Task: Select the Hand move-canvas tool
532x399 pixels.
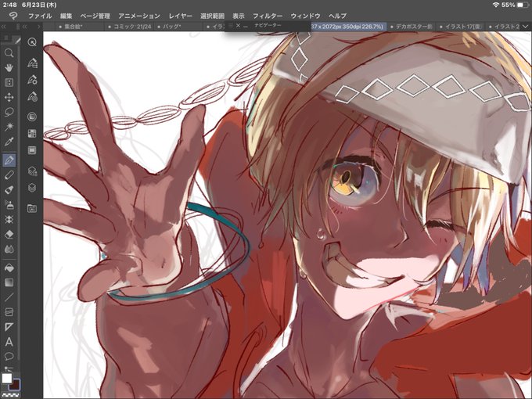Action: 9,67
